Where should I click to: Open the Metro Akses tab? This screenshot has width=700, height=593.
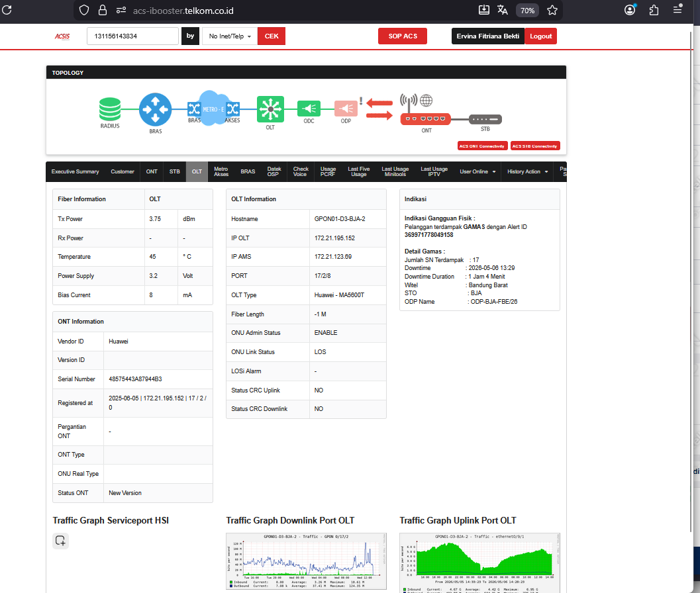(x=221, y=172)
